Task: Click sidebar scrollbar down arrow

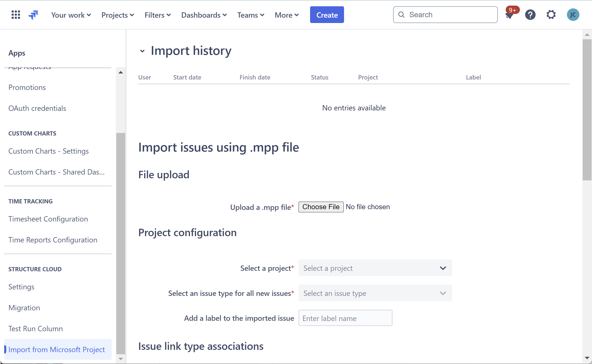Action: click(121, 359)
